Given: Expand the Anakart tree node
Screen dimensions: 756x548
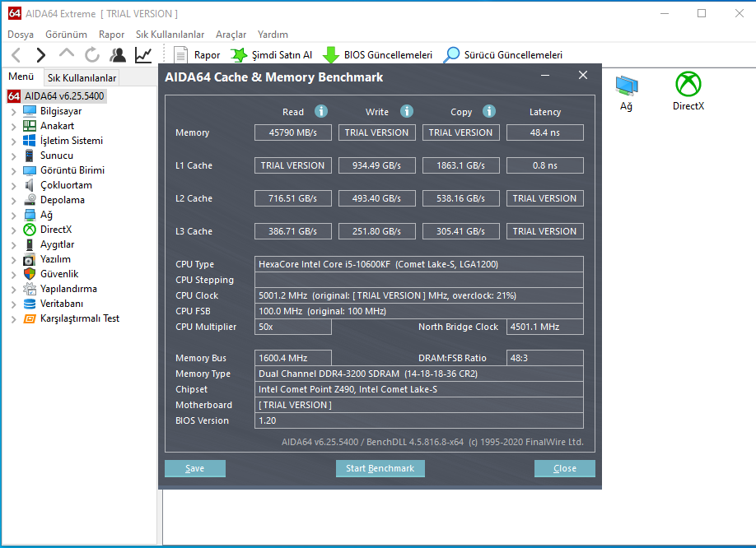Looking at the screenshot, I should tap(13, 127).
